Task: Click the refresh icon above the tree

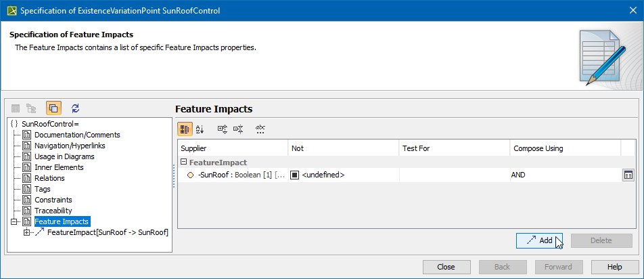Action: click(x=75, y=108)
